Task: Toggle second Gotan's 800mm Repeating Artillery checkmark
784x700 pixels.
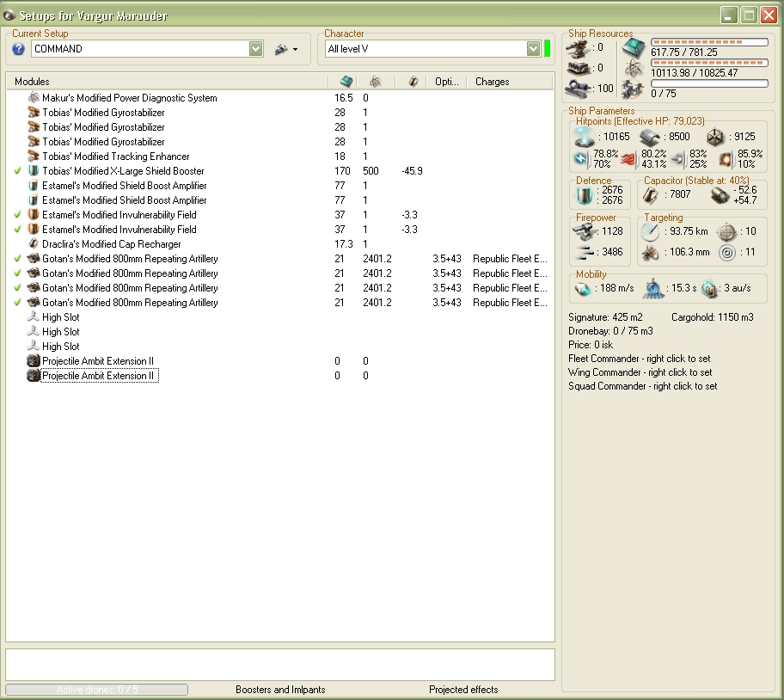Action: click(x=17, y=273)
